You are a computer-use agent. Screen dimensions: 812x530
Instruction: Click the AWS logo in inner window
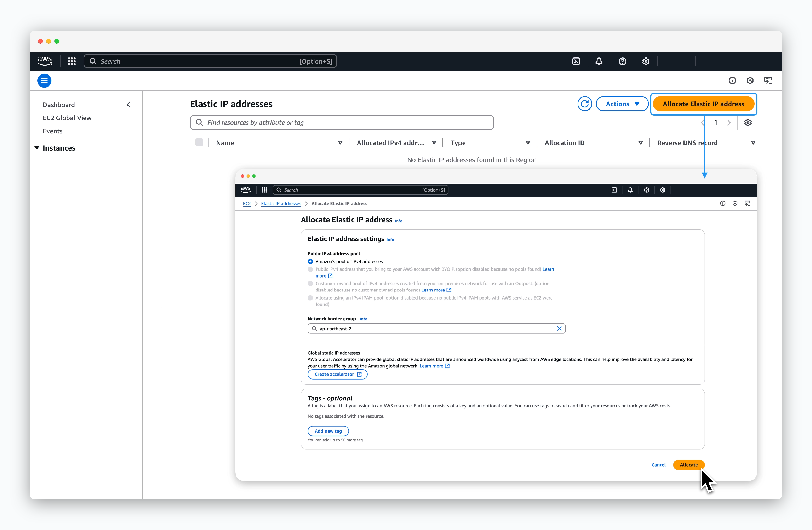point(246,190)
